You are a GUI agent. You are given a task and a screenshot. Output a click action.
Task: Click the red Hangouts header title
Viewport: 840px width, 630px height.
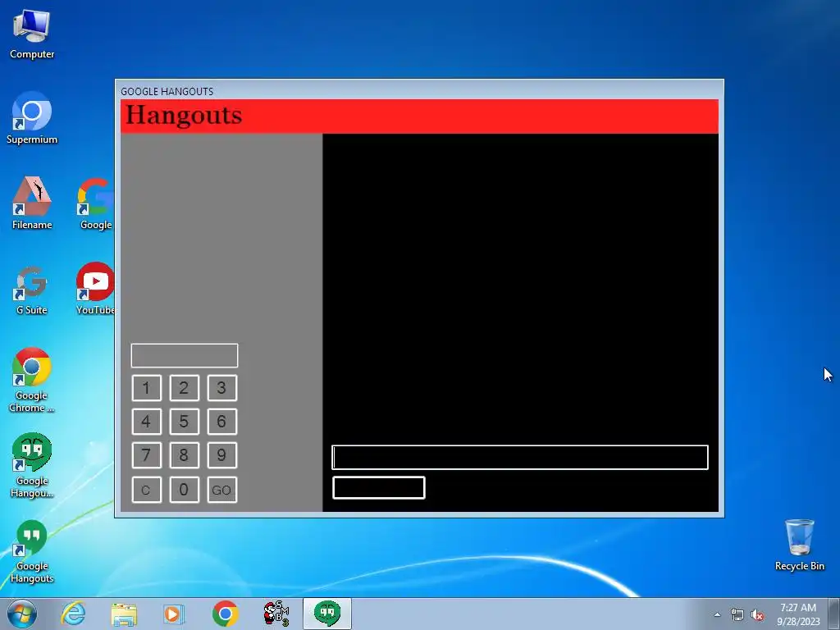[184, 115]
